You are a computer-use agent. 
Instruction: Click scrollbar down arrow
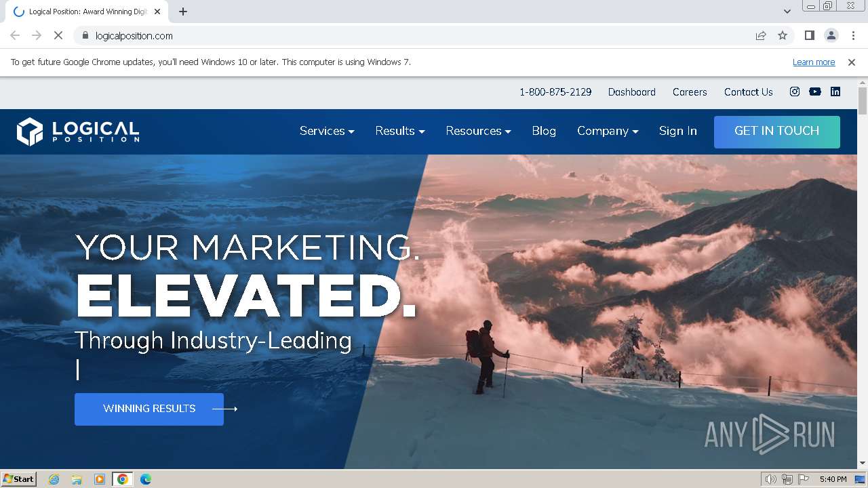coord(863,464)
